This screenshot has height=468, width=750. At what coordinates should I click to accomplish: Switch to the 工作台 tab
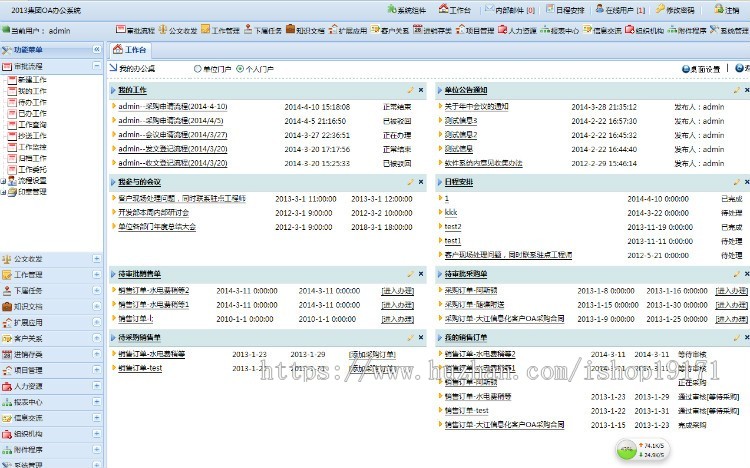pos(130,50)
